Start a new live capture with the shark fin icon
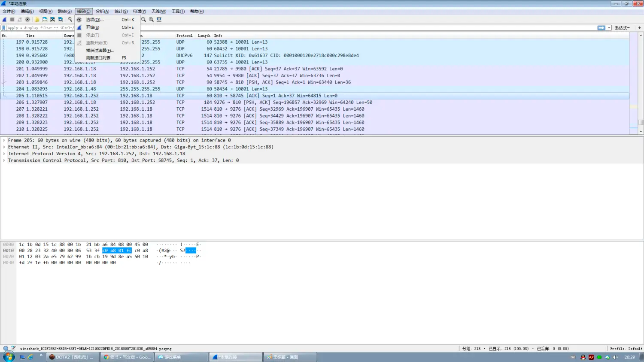The image size is (644, 362). click(4, 19)
